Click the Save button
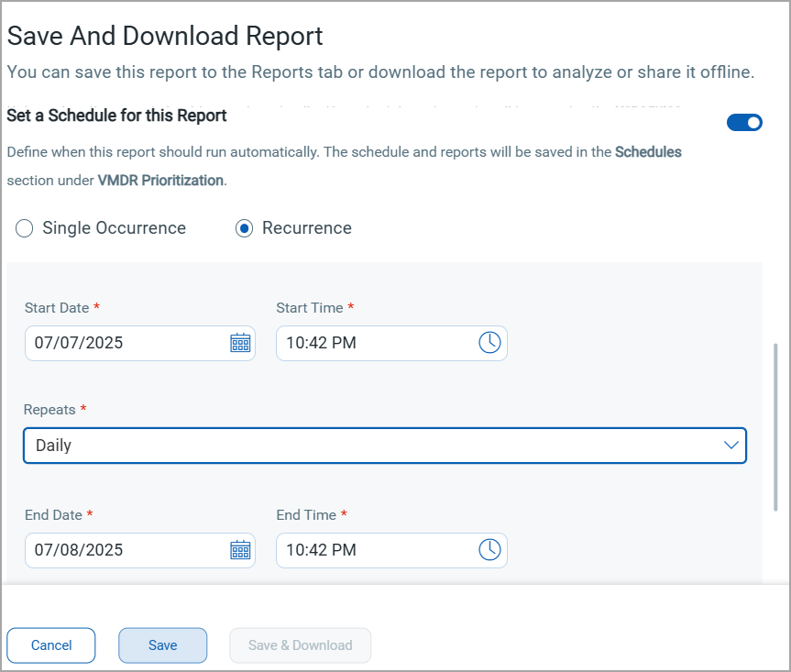The width and height of the screenshot is (791, 672). [162, 645]
